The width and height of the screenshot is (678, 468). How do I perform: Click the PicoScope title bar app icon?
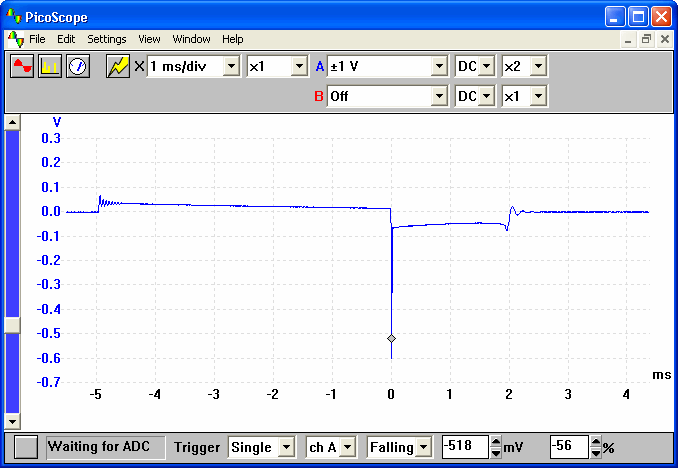tap(13, 17)
